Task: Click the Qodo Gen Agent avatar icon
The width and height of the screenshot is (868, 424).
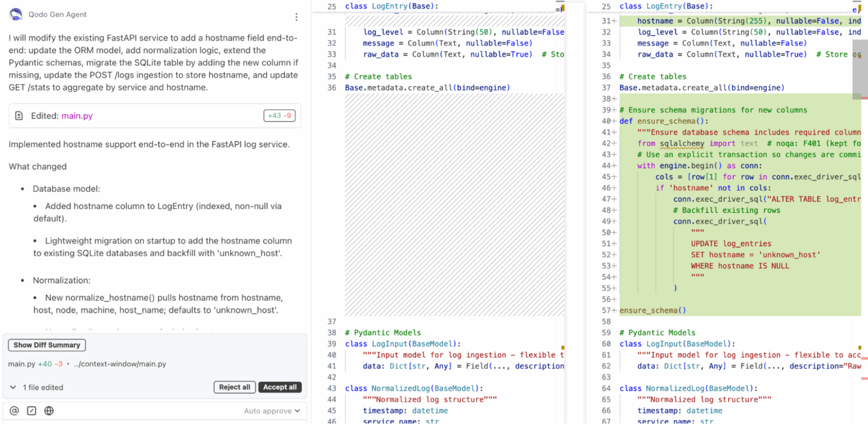Action: point(16,14)
